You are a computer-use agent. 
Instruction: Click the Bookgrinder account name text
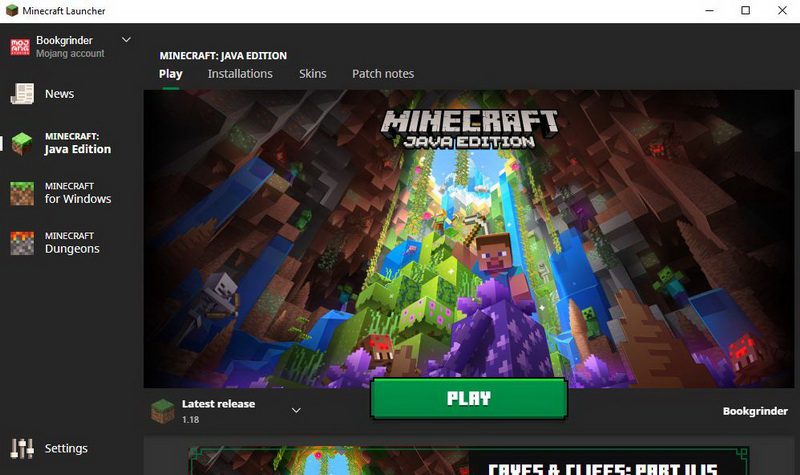coord(64,40)
